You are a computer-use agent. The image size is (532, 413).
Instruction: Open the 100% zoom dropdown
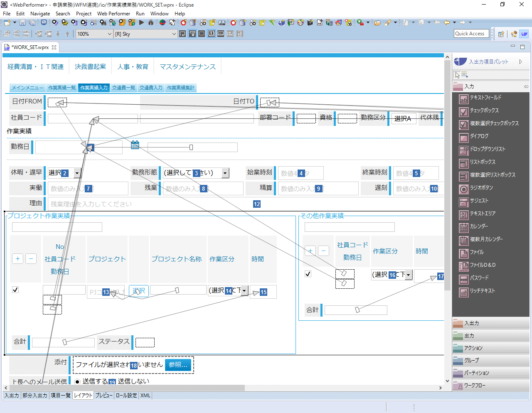tap(109, 34)
